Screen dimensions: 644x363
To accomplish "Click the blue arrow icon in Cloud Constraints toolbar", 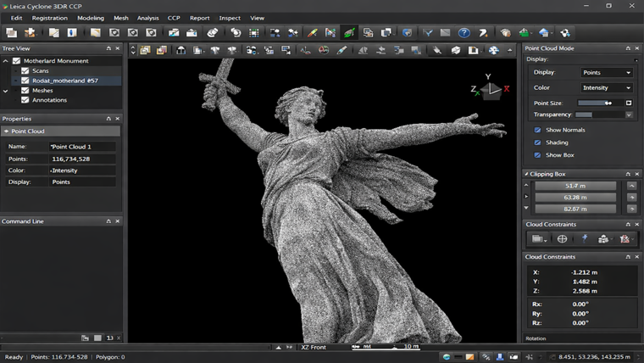I will pyautogui.click(x=585, y=239).
